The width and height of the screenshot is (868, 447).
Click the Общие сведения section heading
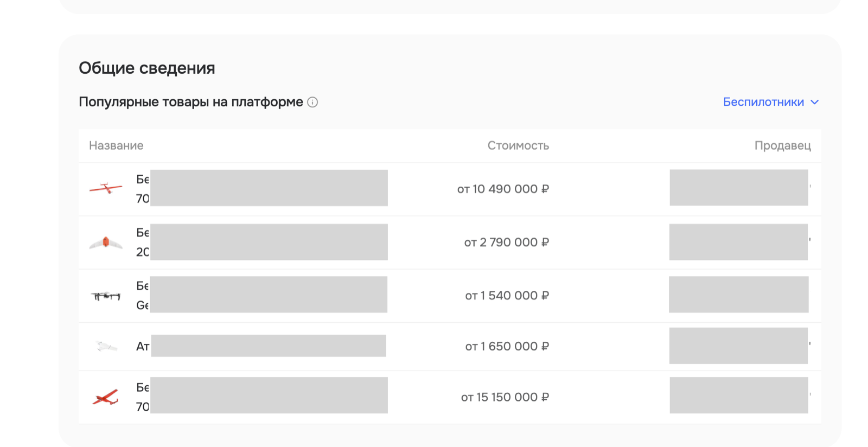147,68
